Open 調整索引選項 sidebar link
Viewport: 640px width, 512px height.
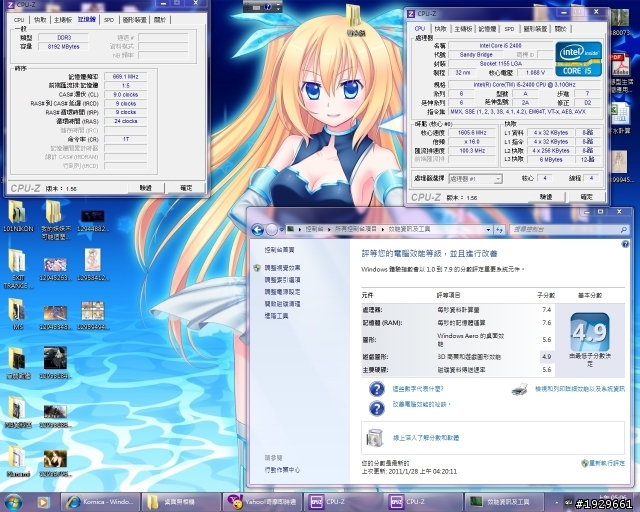click(282, 280)
